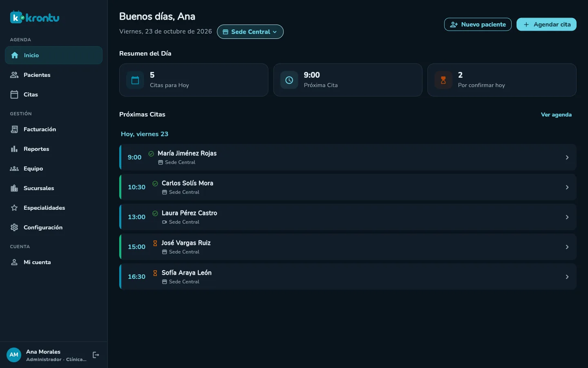The image size is (588, 368).
Task: Expand José Vargas Ruiz appointment chevron
Action: click(567, 247)
